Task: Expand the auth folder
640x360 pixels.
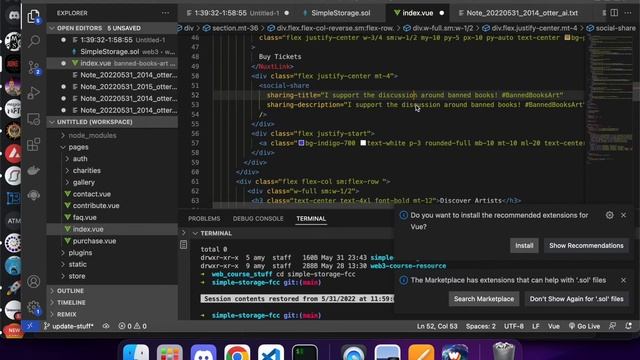Action: [x=80, y=159]
